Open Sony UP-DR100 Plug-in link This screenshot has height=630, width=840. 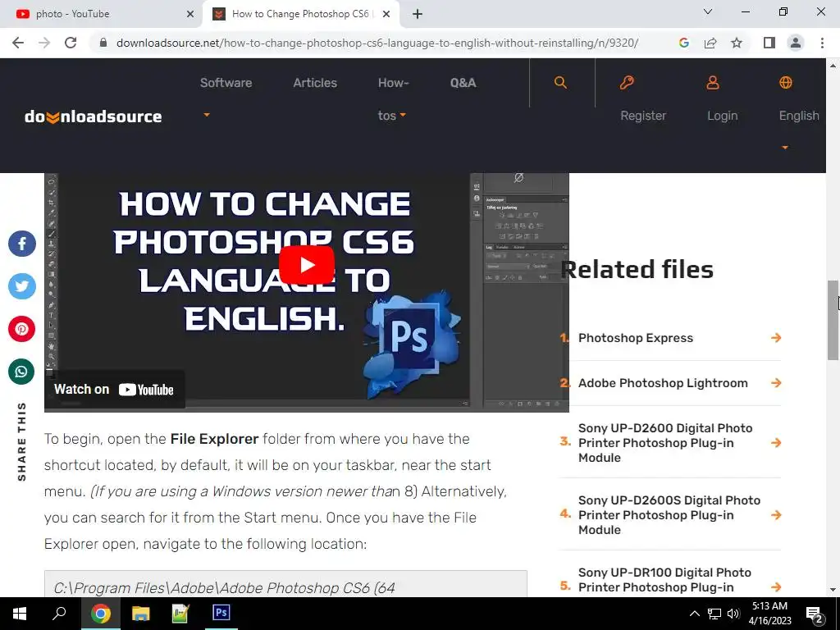click(664, 580)
